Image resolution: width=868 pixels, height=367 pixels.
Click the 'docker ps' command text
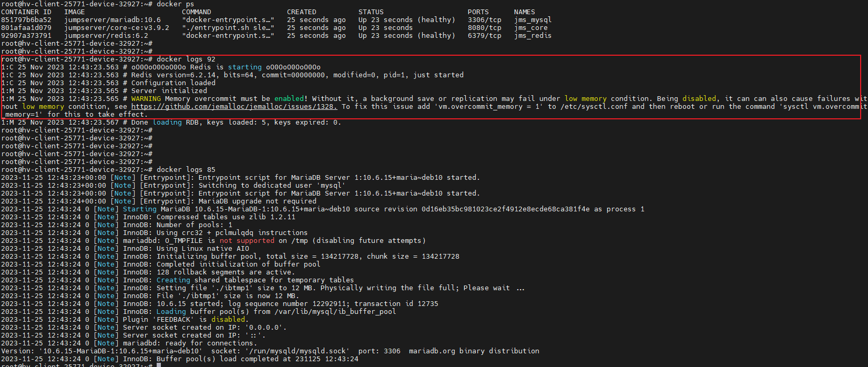[176, 4]
